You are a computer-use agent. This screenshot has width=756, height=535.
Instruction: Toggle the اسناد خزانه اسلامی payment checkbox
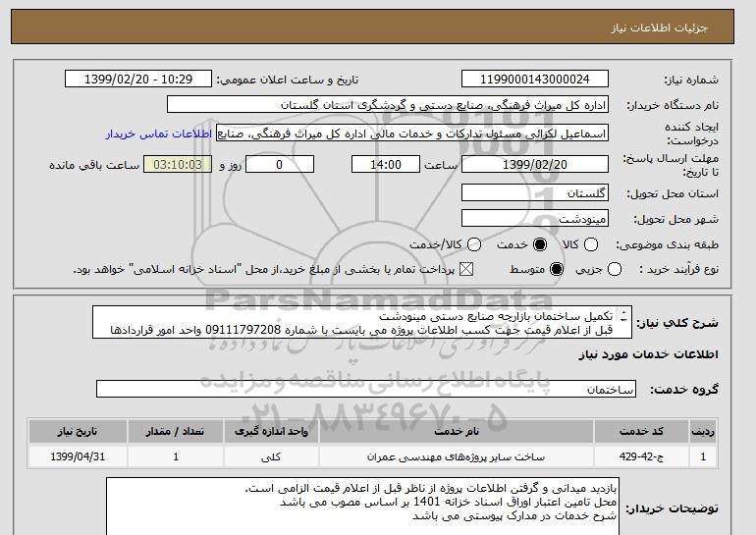tap(465, 269)
